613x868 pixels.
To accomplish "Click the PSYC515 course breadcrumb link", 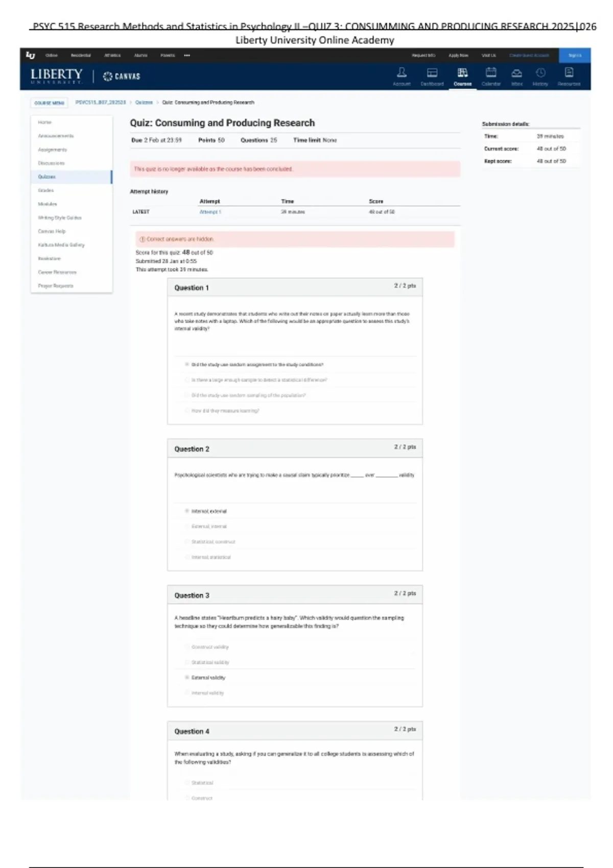I will pos(100,103).
